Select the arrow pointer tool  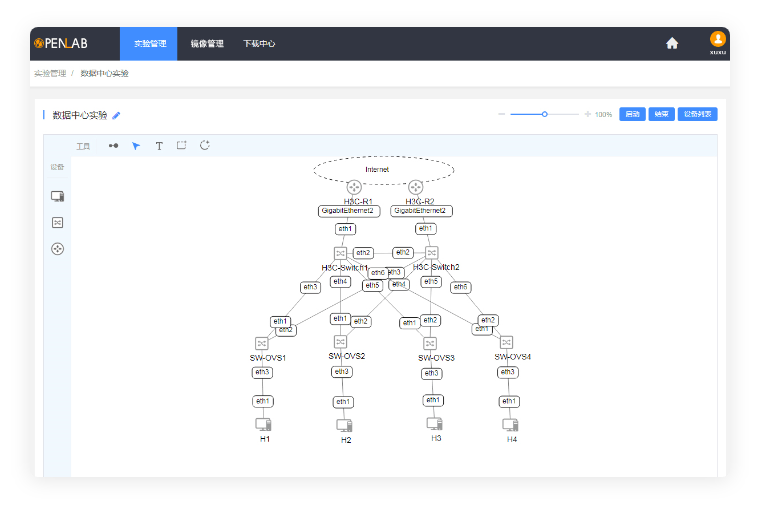click(136, 145)
